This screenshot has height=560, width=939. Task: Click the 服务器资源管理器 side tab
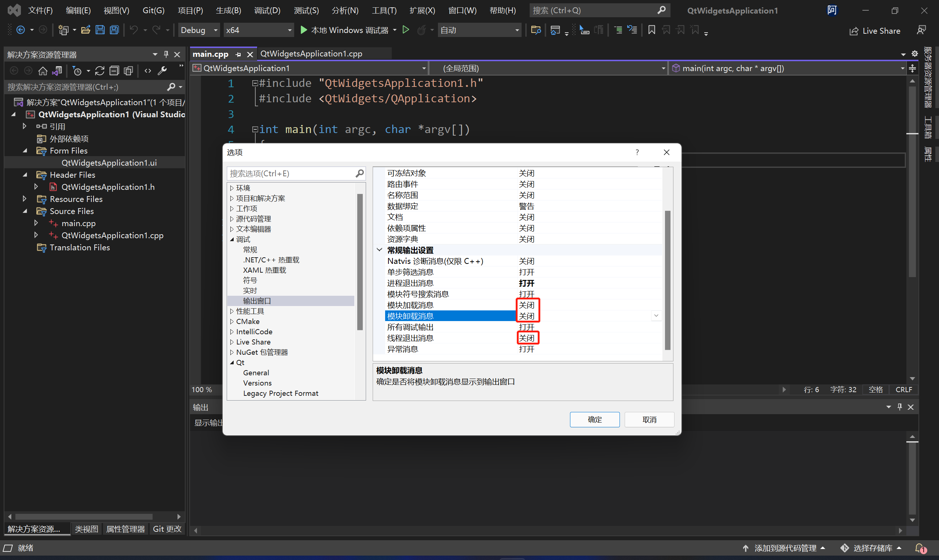coord(928,77)
